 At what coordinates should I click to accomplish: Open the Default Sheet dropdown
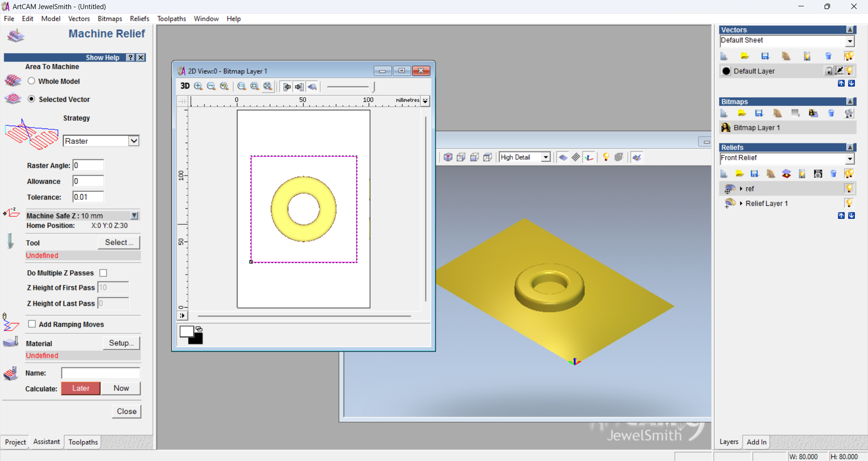tap(850, 41)
